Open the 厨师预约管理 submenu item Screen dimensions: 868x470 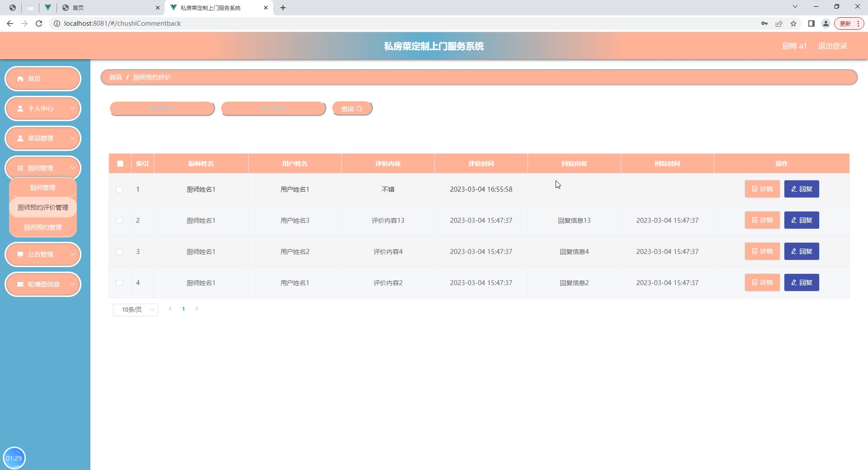[43, 227]
